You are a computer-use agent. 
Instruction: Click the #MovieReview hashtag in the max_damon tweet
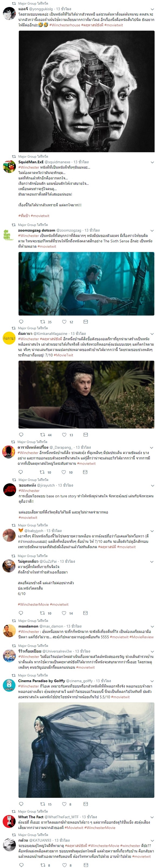tap(141, 637)
